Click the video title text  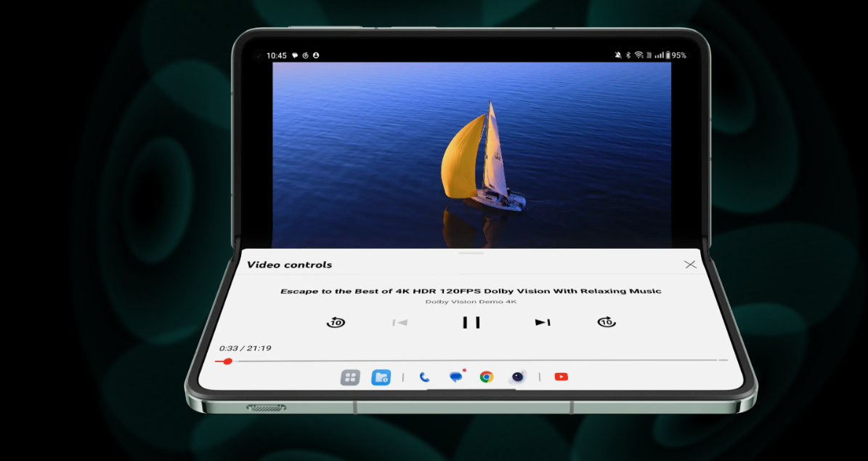tap(471, 291)
